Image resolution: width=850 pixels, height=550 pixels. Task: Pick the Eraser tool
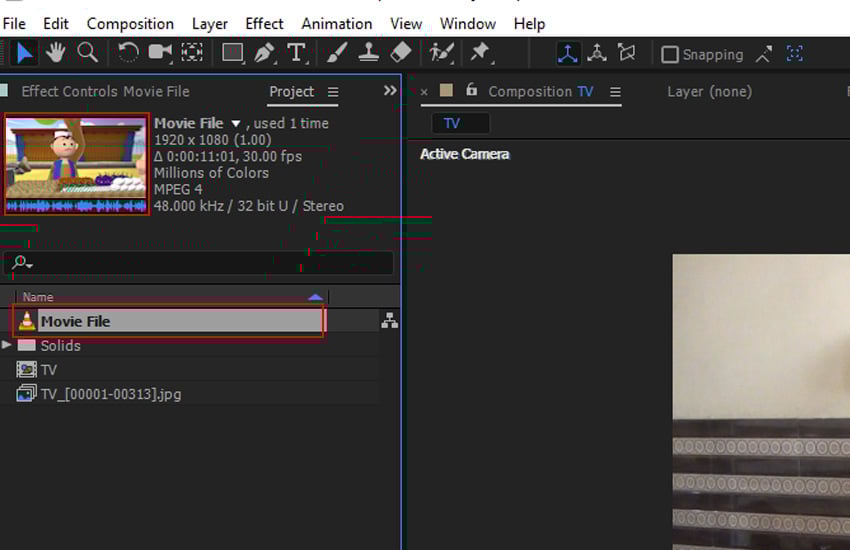click(400, 53)
